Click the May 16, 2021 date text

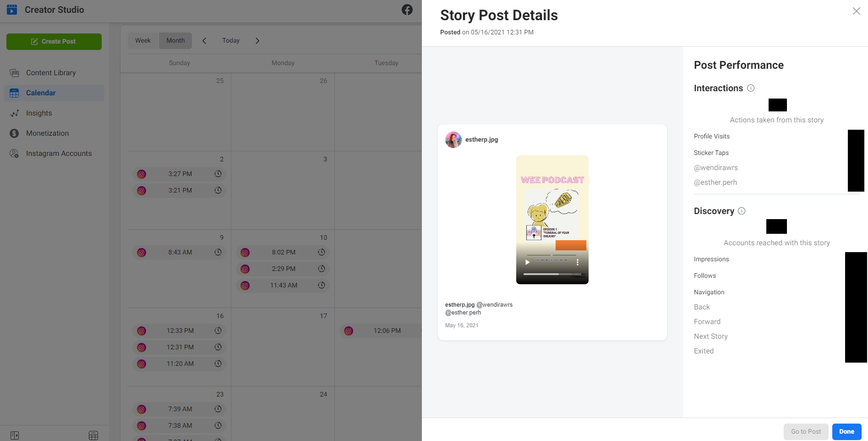[461, 325]
